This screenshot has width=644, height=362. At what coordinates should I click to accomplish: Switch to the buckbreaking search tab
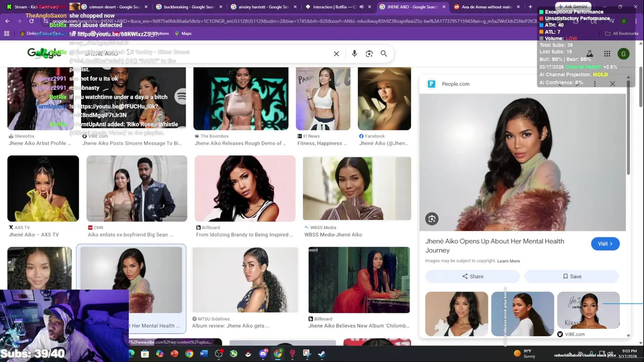click(189, 7)
